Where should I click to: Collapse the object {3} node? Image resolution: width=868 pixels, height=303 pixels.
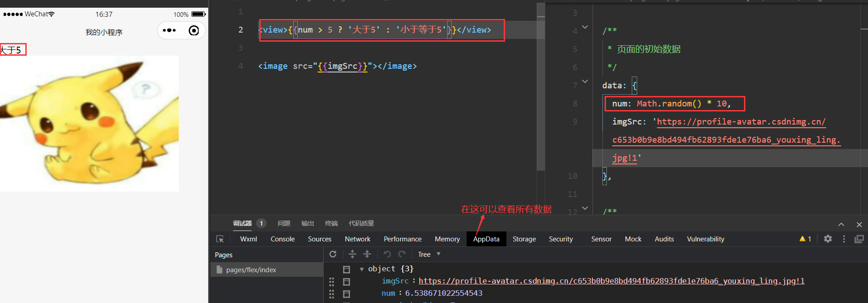(x=362, y=269)
